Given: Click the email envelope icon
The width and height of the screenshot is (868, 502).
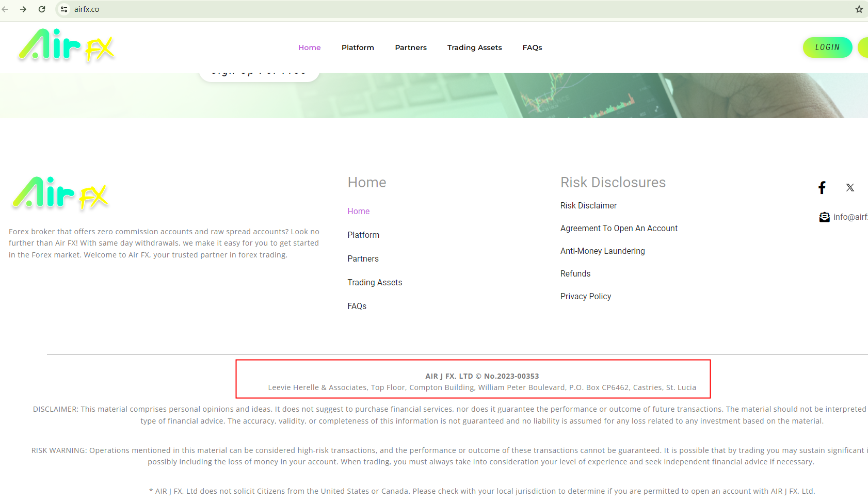Looking at the screenshot, I should 824,217.
